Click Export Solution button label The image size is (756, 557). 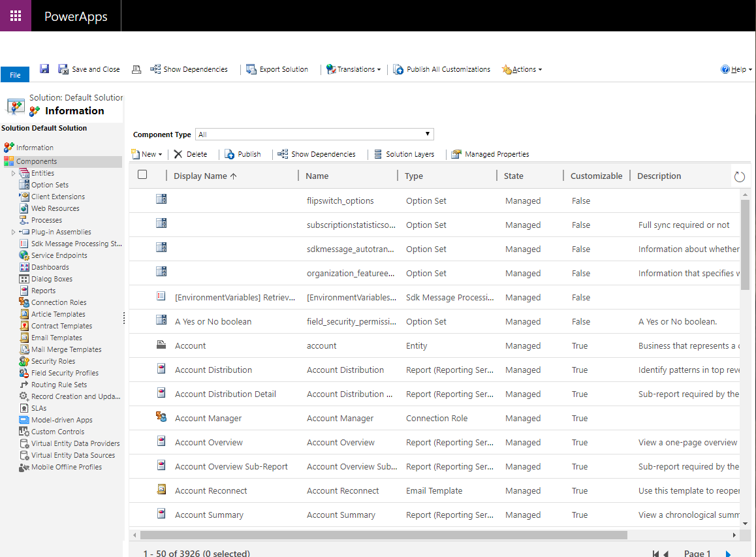(284, 69)
